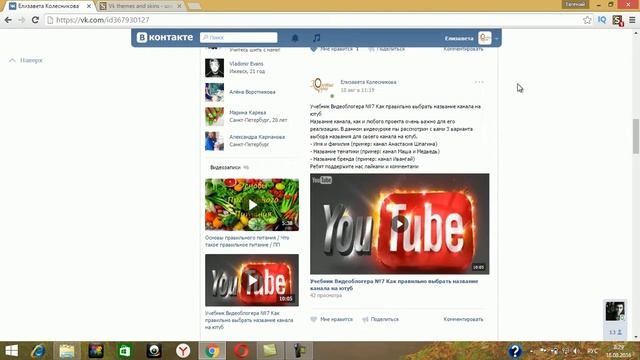
Task: Close the Елизавета Колесникова tab
Action: pos(89,6)
